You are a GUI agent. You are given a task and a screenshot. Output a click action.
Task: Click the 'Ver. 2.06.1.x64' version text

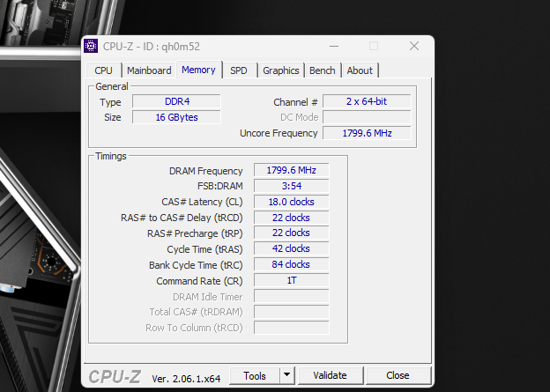(186, 379)
